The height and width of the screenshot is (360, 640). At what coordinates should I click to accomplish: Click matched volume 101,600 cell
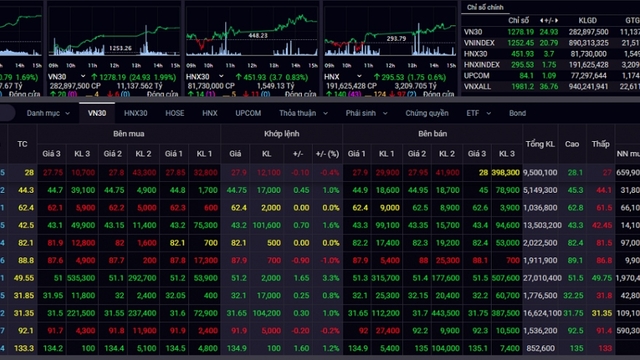click(267, 225)
